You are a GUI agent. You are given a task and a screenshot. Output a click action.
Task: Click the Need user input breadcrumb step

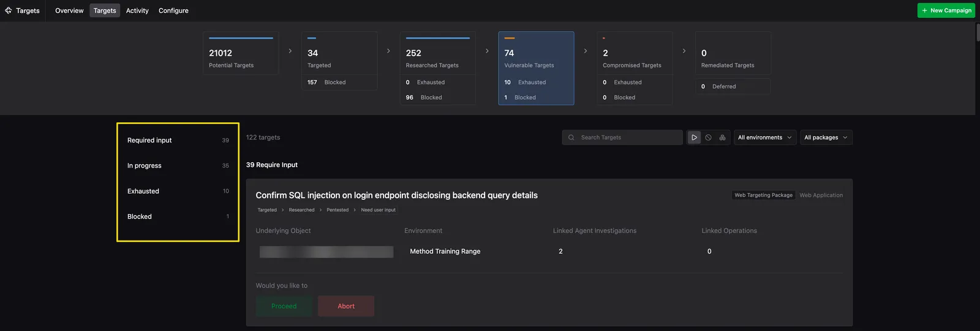pos(378,210)
